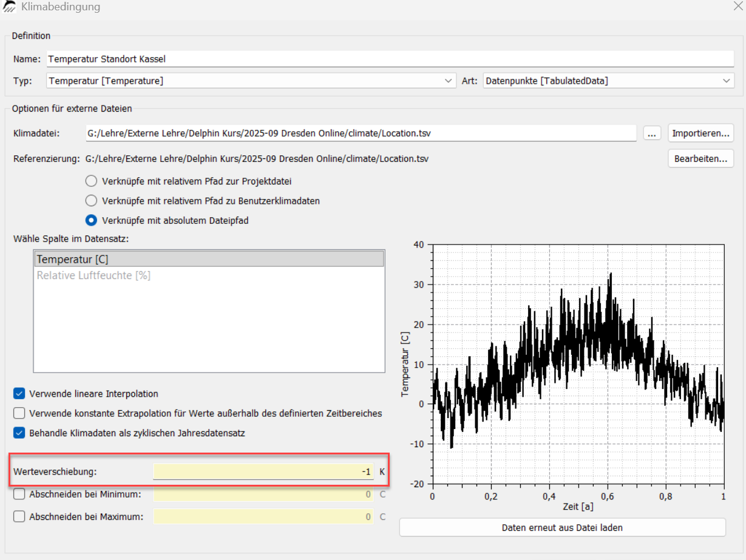Click the '...' browse button for Klimadatei
The image size is (746, 560).
(652, 133)
